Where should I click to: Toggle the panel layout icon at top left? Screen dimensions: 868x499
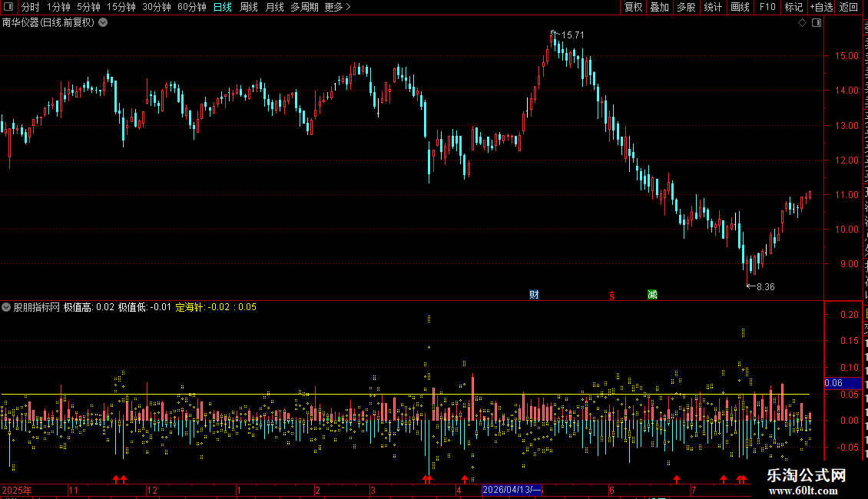[x=8, y=7]
